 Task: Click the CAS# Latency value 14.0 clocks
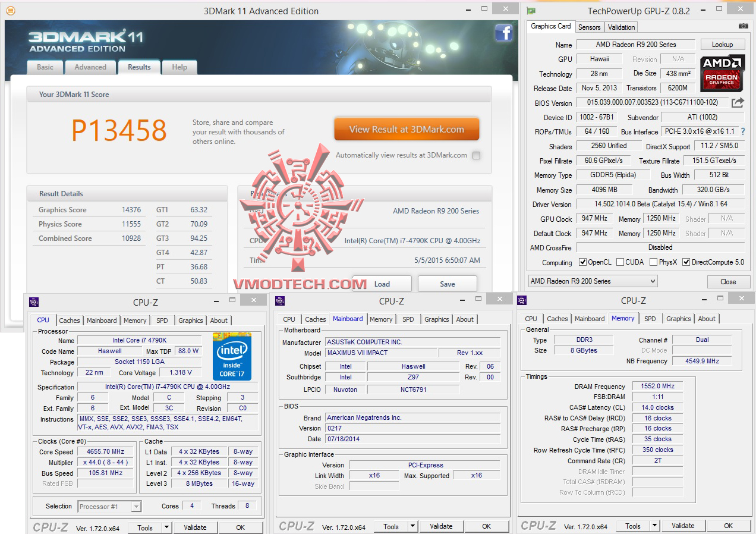(657, 408)
